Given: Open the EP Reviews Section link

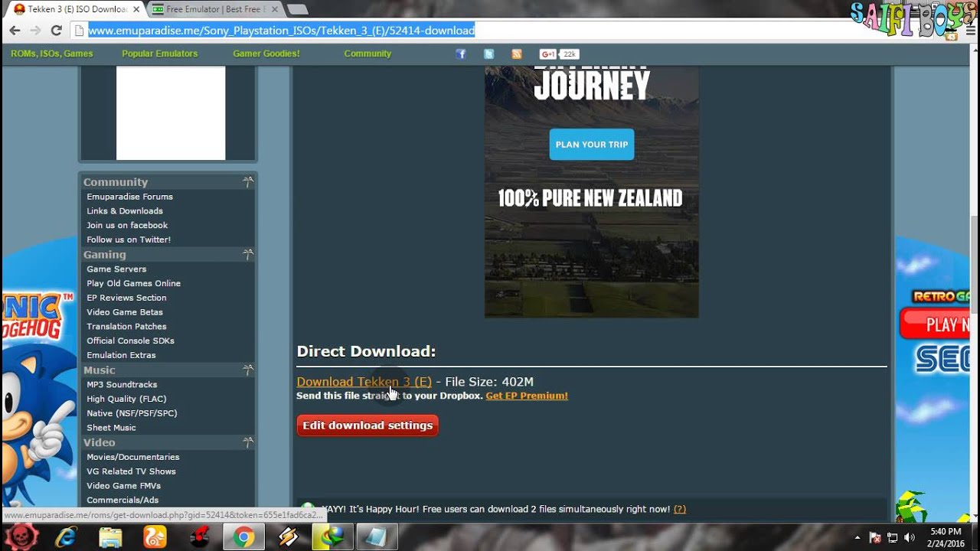Looking at the screenshot, I should tap(126, 298).
